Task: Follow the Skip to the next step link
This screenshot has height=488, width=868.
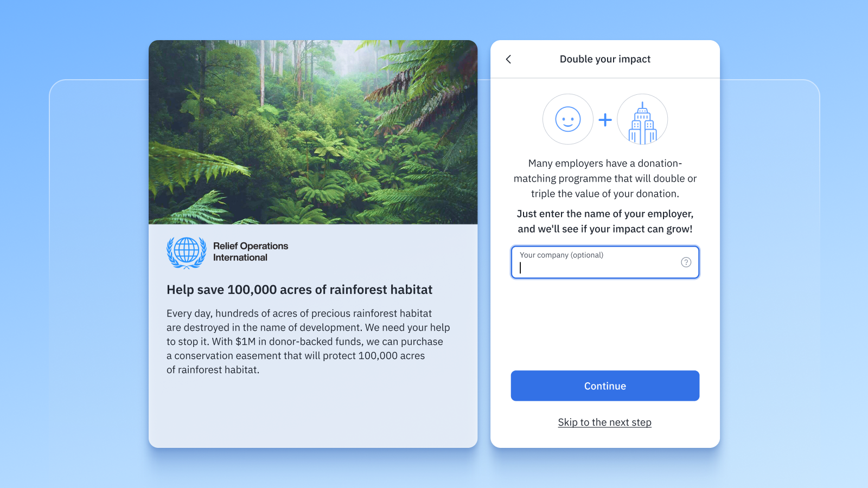Action: (605, 422)
